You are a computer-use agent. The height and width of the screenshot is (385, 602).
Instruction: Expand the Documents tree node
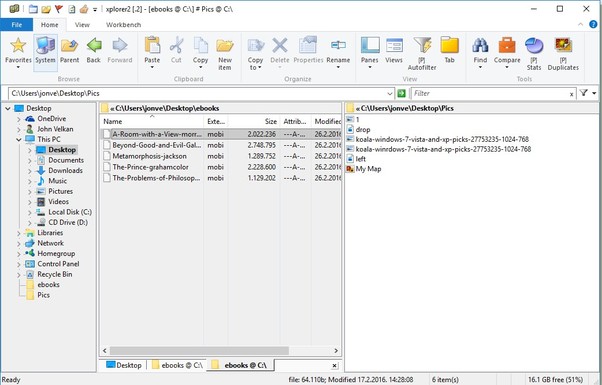(x=30, y=160)
